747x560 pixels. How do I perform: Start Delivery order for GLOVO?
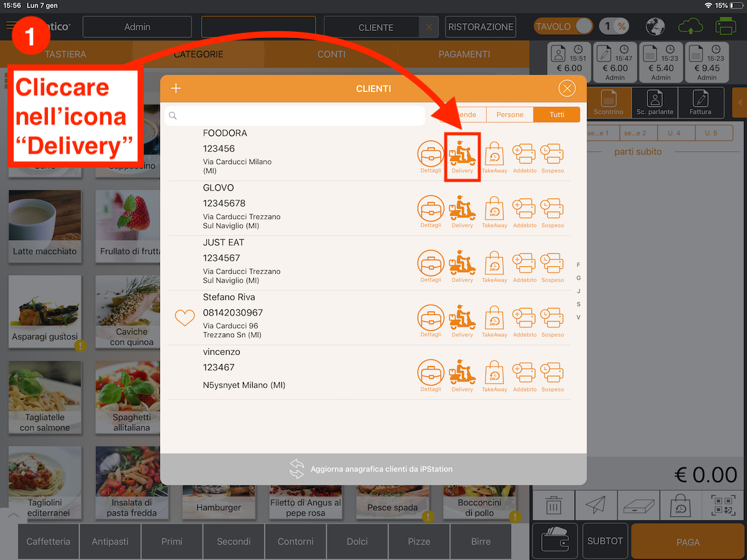(463, 212)
